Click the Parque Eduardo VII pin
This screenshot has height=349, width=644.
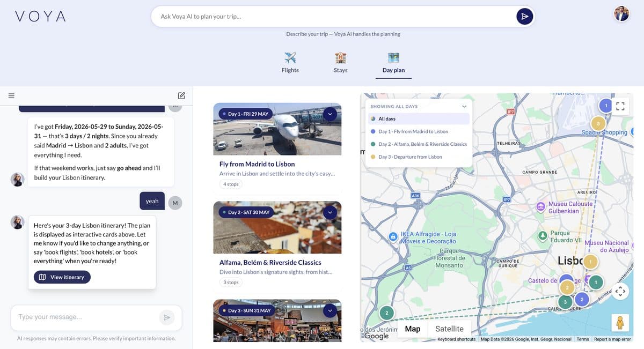[543, 235]
